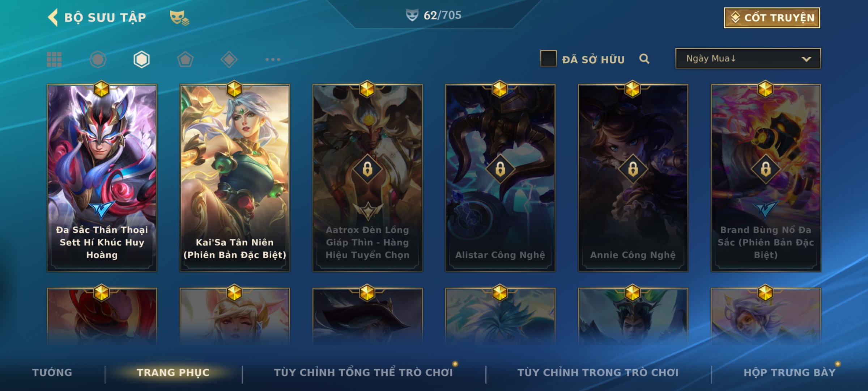Switch to Hộp Trưng Bày tab
Screen dimensions: 868x391
[x=790, y=373]
